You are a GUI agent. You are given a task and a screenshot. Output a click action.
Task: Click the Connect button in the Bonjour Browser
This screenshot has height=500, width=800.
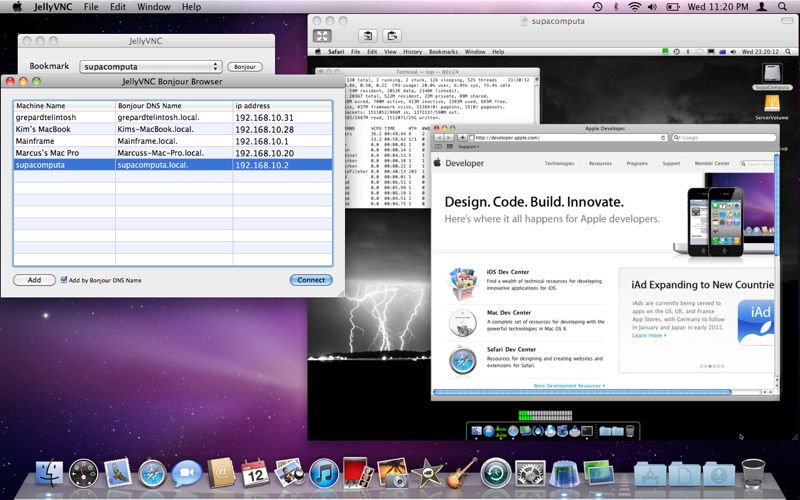[311, 280]
